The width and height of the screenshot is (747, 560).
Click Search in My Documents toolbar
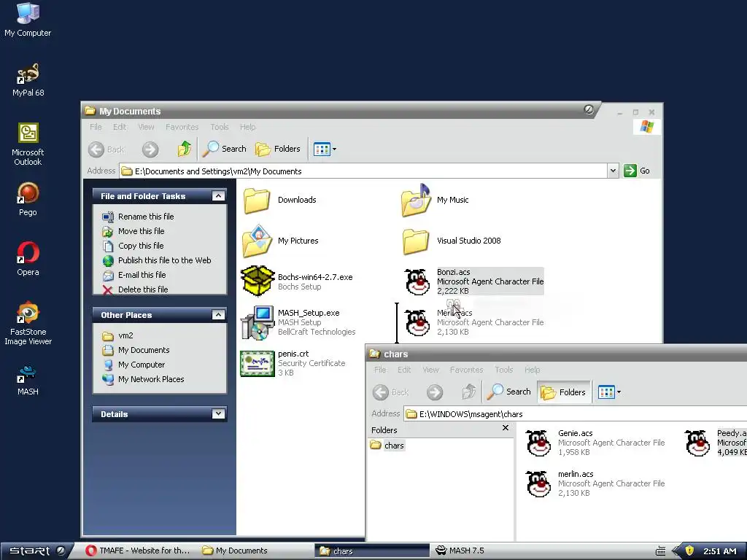pos(225,149)
